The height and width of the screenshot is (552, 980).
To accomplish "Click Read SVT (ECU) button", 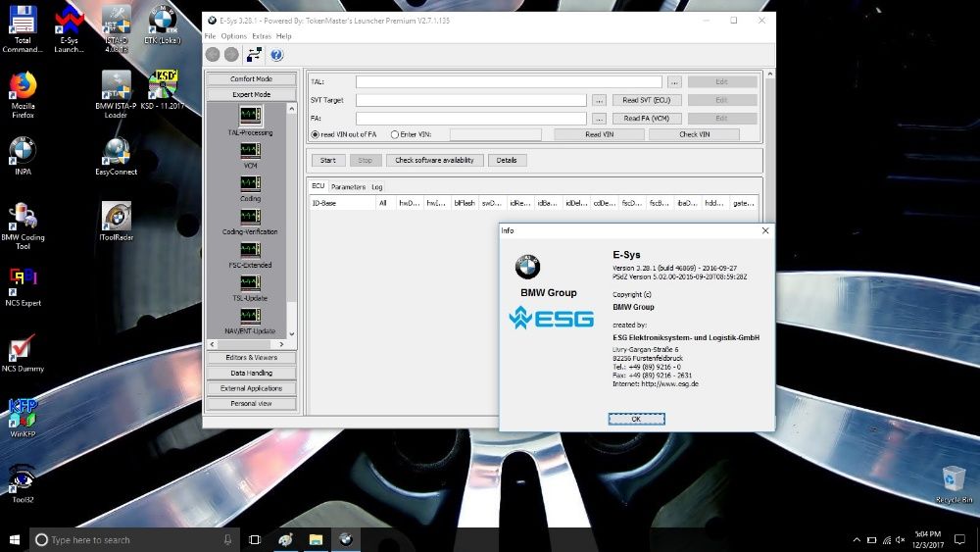I will [x=646, y=100].
